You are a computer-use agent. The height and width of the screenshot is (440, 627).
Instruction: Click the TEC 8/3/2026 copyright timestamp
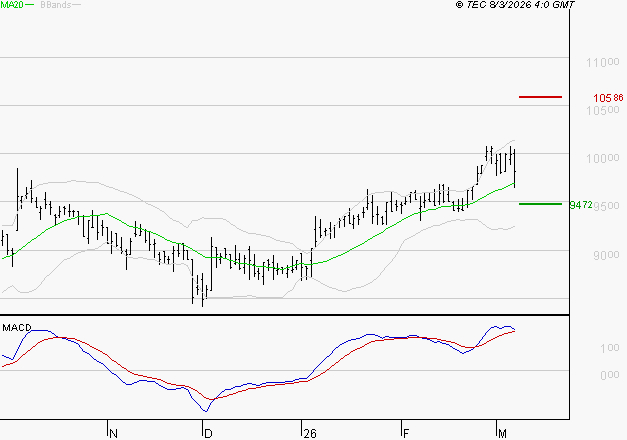[x=515, y=4]
